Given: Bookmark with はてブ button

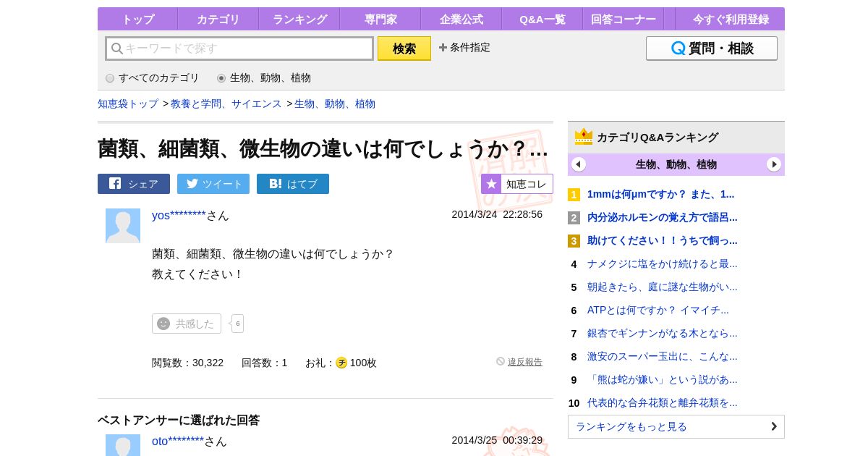Looking at the screenshot, I should tap(293, 184).
